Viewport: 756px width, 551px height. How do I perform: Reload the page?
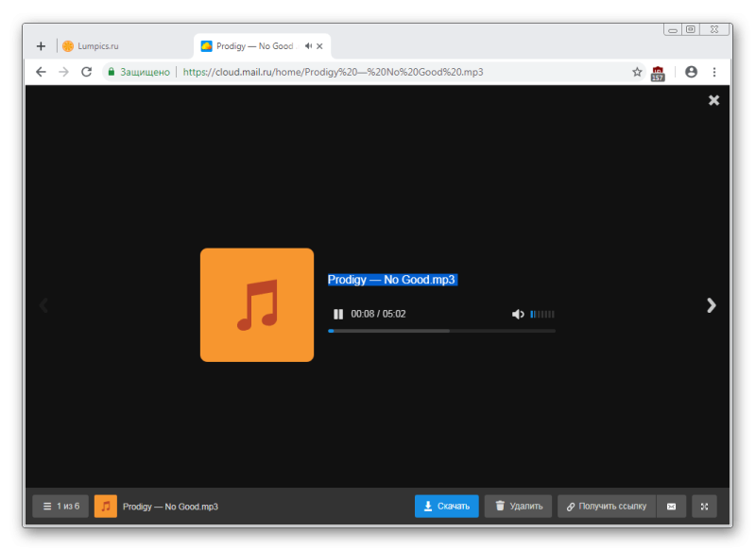(x=86, y=72)
